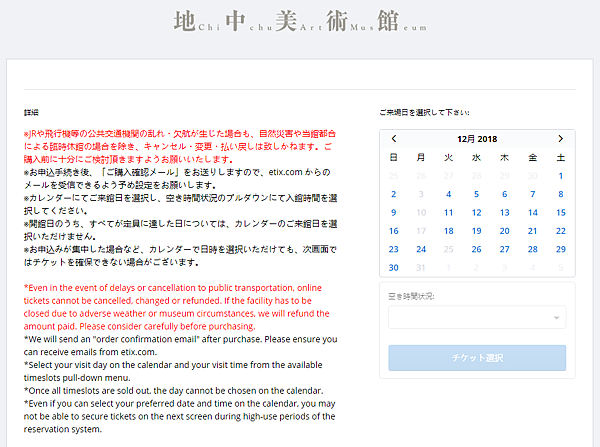Click the 火 Tuesday column header
600x447 pixels.
pos(448,157)
